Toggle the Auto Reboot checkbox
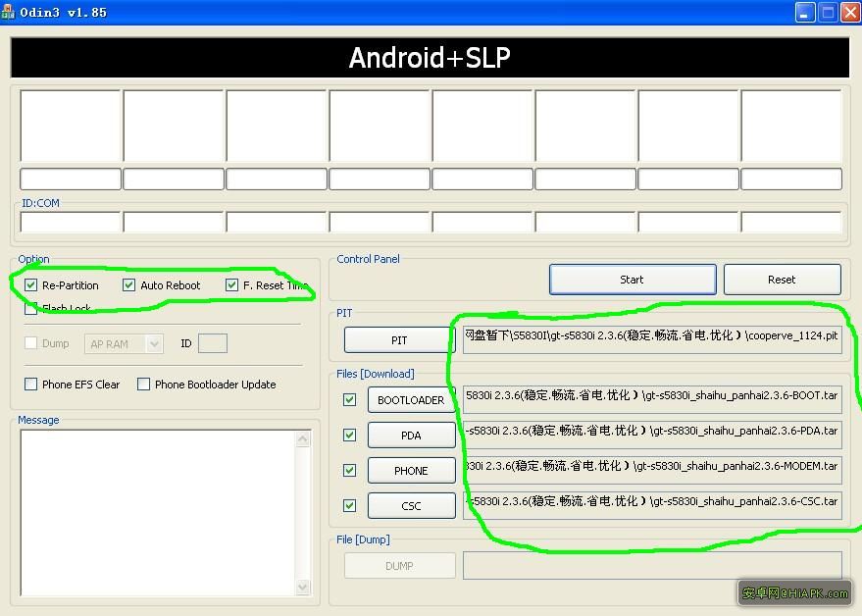This screenshot has width=862, height=616. point(128,284)
